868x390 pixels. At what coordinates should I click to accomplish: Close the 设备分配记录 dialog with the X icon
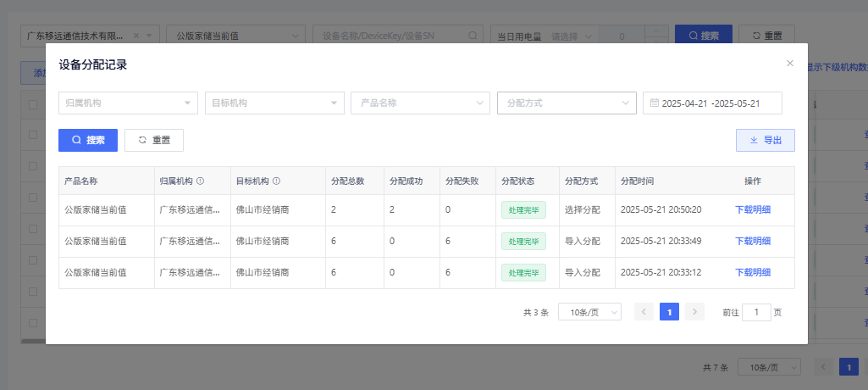point(789,64)
